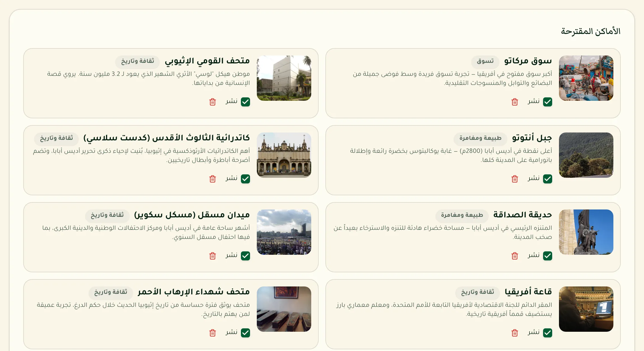Click the نشر label on سوق مركاتو
The width and height of the screenshot is (644, 351).
(534, 101)
